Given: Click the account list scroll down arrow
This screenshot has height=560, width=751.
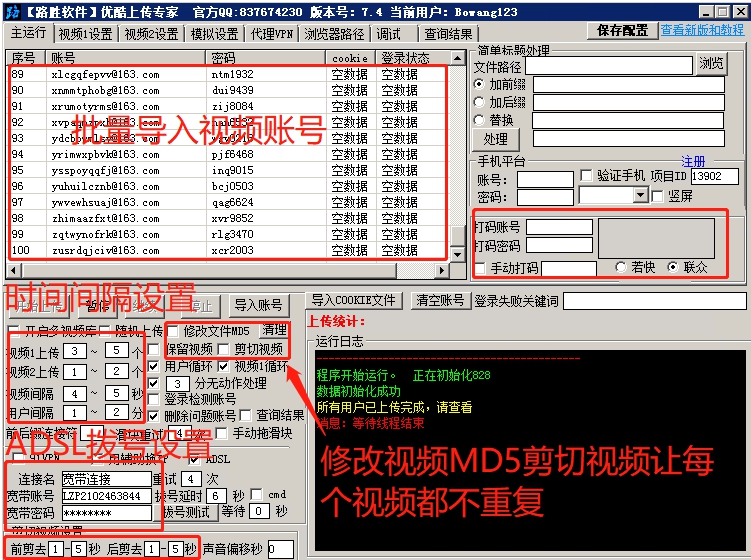Looking at the screenshot, I should point(458,255).
